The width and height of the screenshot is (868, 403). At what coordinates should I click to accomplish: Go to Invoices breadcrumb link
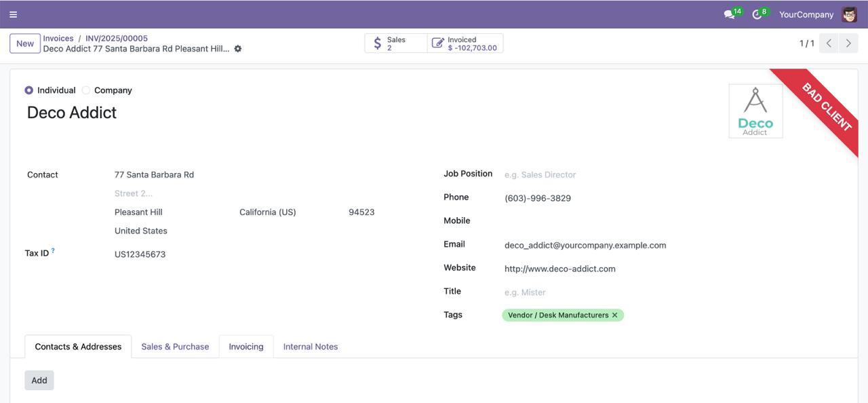tap(58, 39)
